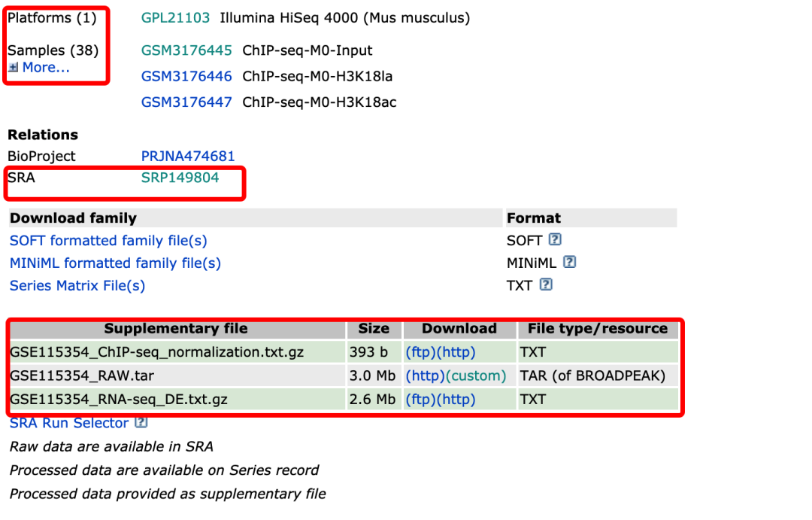This screenshot has width=812, height=520.
Task: Open platform GPL21103 link
Action: pos(175,17)
